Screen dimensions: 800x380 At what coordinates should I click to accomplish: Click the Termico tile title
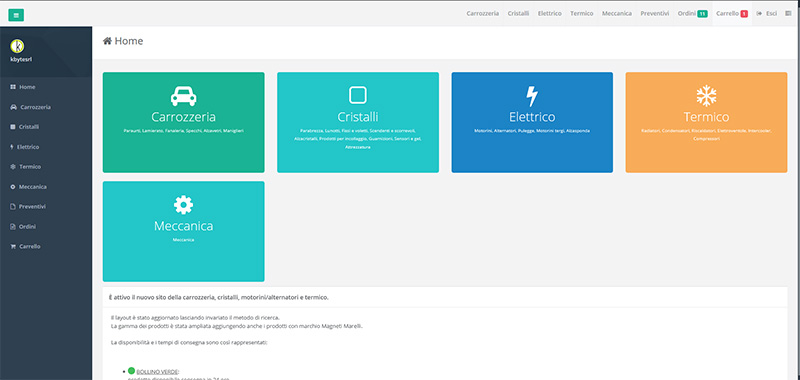click(706, 117)
